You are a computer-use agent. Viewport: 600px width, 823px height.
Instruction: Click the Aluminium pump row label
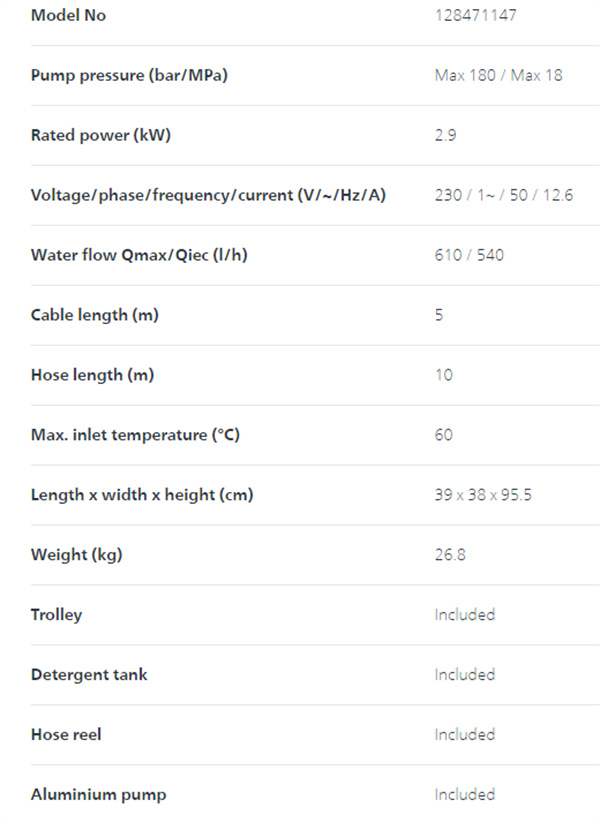[98, 795]
